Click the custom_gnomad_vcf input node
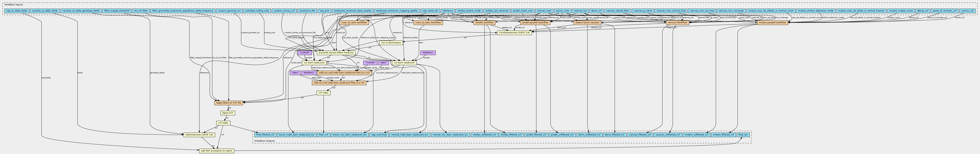980x154 pixels. (x=229, y=11)
